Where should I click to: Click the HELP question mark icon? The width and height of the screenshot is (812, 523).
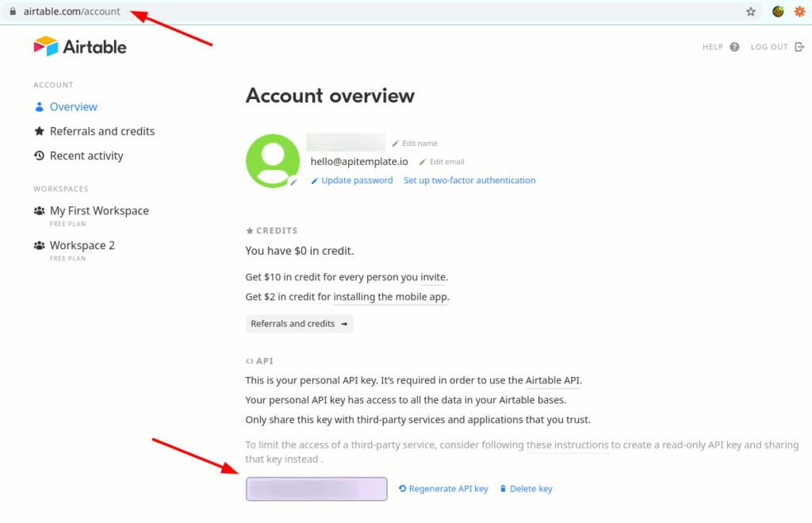point(734,47)
